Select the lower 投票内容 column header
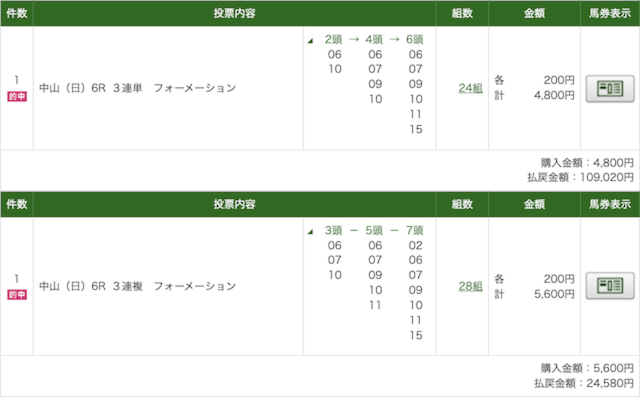Screen dimensions: 640x397 pyautogui.click(x=235, y=204)
